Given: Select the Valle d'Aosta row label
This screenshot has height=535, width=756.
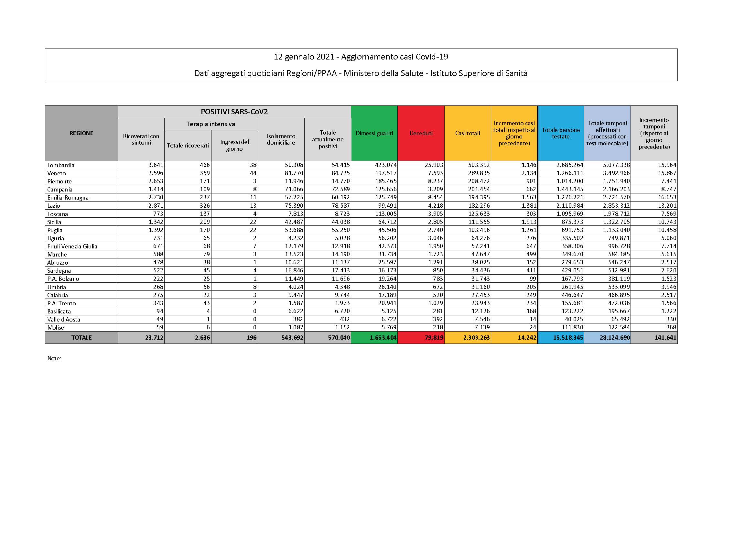Looking at the screenshot, I should [64, 319].
